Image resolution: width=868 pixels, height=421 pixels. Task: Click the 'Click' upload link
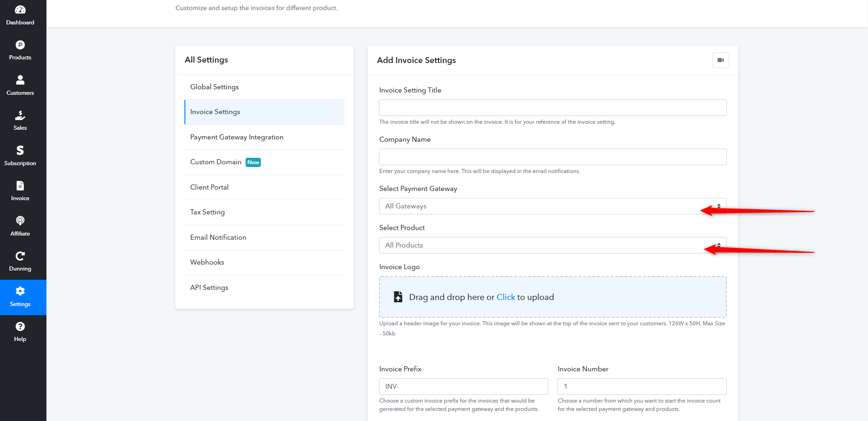coord(506,297)
